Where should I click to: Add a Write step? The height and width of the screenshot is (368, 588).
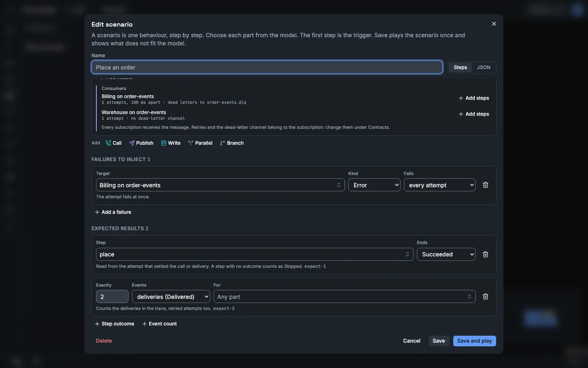[x=171, y=143]
